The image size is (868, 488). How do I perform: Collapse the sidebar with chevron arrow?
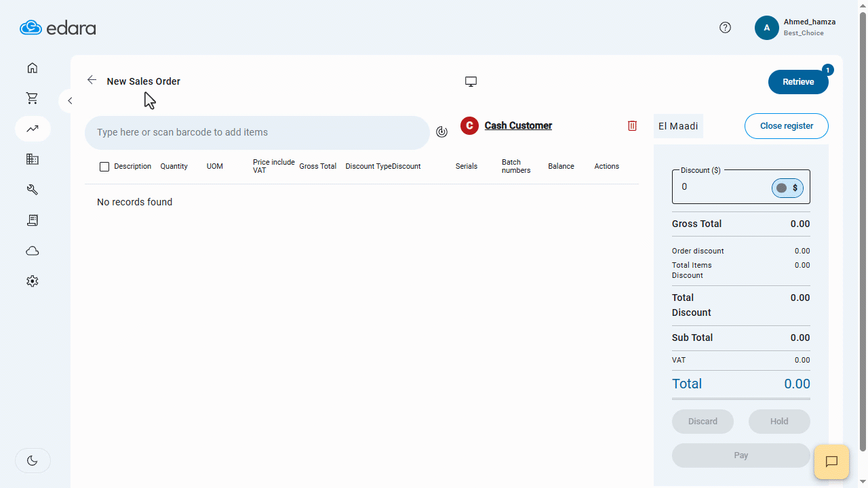click(68, 101)
